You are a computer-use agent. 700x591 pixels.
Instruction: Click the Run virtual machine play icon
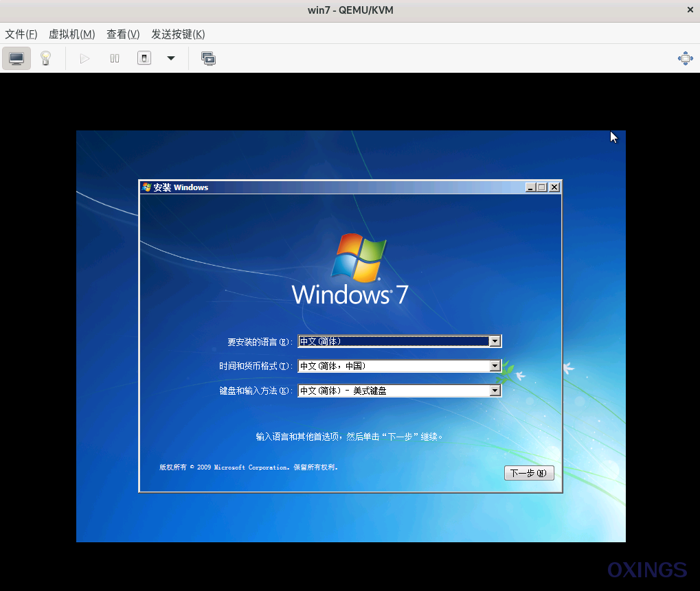coord(84,58)
